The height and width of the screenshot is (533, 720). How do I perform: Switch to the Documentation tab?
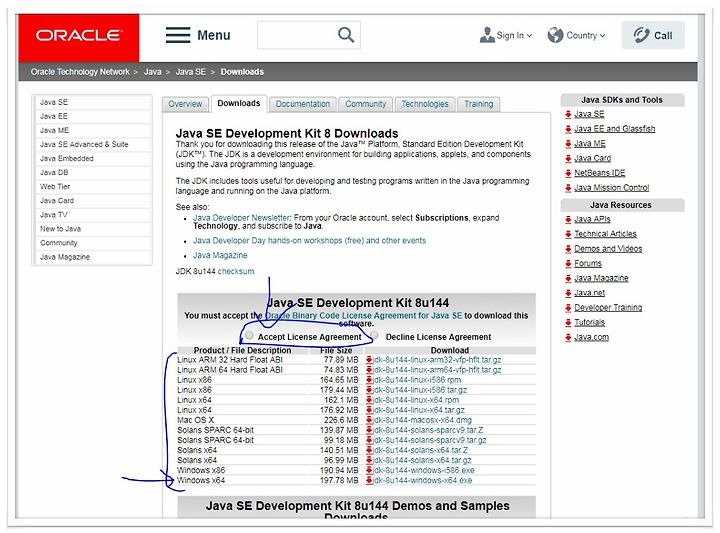[x=303, y=104]
